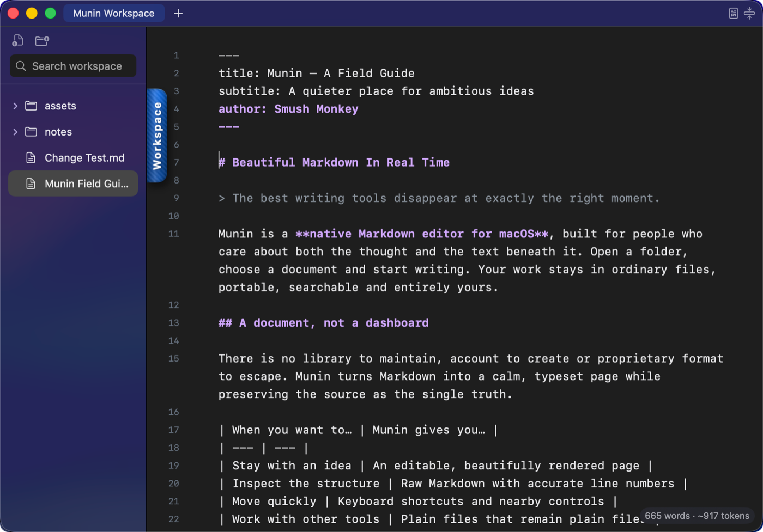Focus the Search workspace field
This screenshot has height=532, width=763.
[x=73, y=66]
